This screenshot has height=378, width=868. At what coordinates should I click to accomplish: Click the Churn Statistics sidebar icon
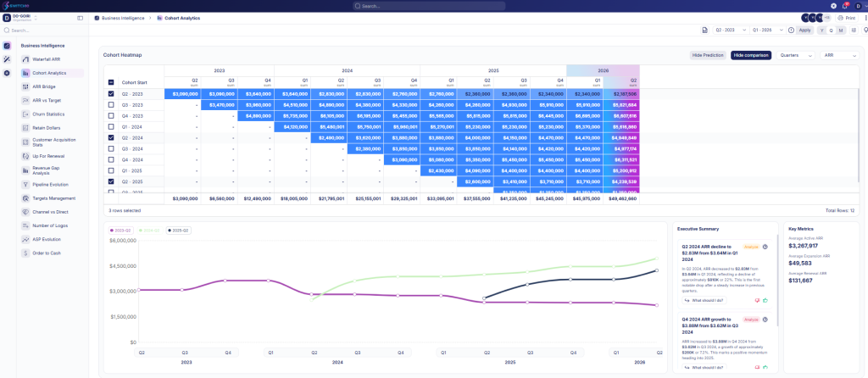pyautogui.click(x=25, y=114)
